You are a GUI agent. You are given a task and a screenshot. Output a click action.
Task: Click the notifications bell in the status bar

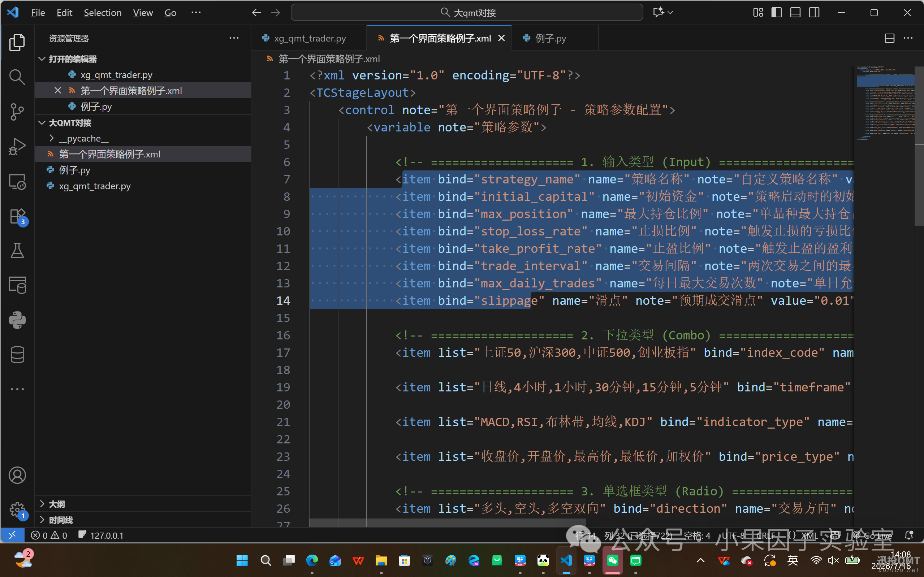[x=909, y=535]
